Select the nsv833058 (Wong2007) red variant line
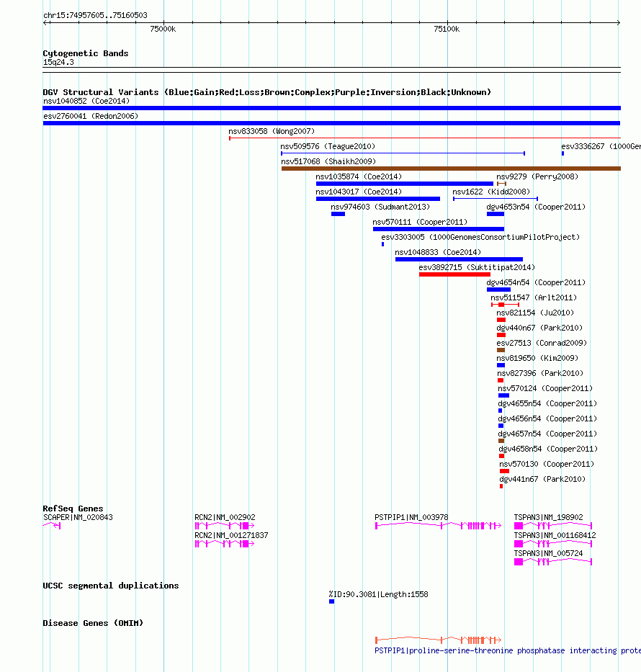 (425, 138)
